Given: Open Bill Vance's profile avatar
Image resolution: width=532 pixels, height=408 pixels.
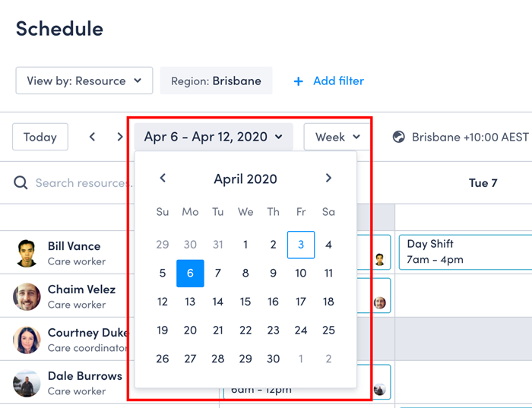Looking at the screenshot, I should pyautogui.click(x=27, y=253).
